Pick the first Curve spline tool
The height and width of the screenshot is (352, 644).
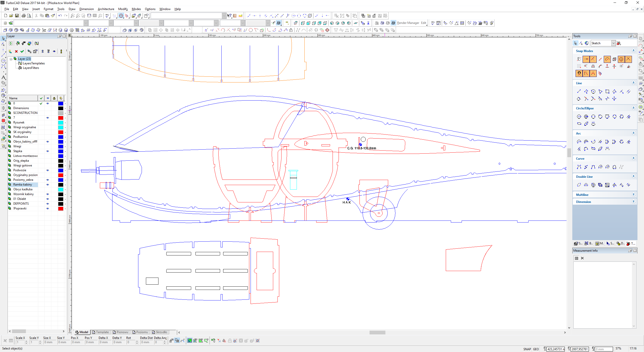[579, 167]
